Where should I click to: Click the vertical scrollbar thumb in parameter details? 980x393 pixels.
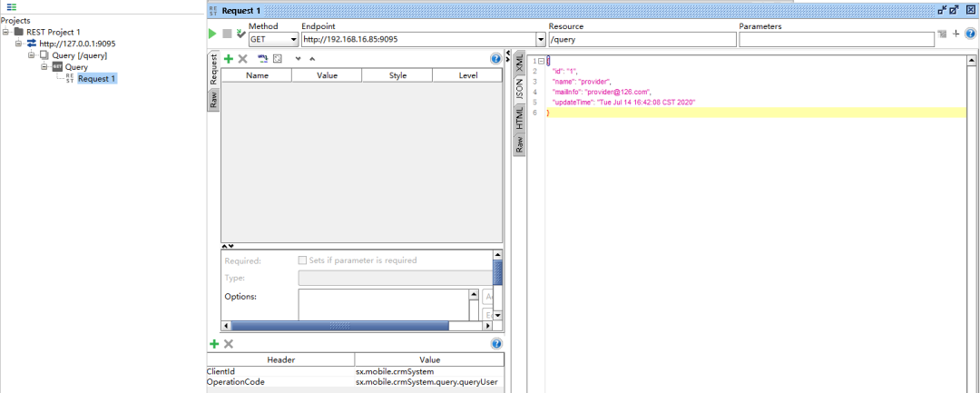click(x=497, y=273)
